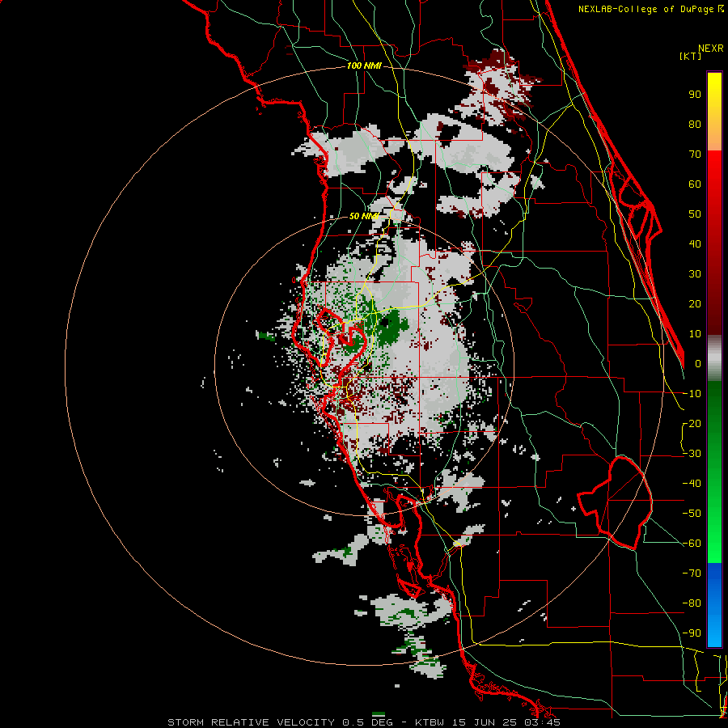The width and height of the screenshot is (728, 728).
Task: Click the "[KT]" units label
Action: click(691, 56)
